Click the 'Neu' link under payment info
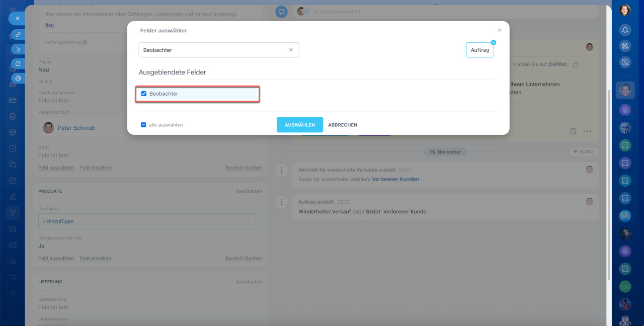Viewport: 644px width, 326px height. (x=49, y=25)
